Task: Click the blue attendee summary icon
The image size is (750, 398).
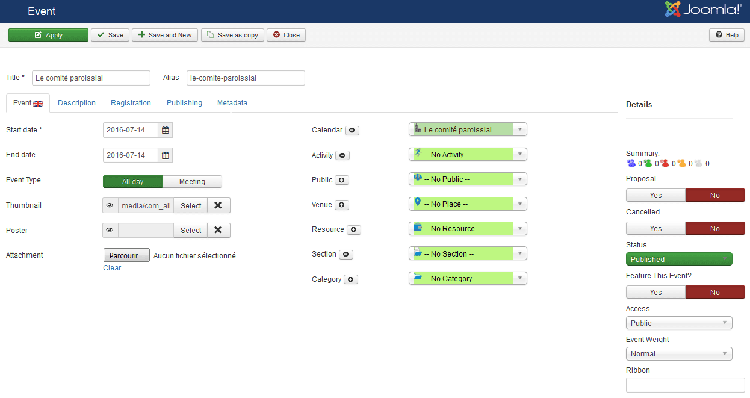Action: click(631, 163)
